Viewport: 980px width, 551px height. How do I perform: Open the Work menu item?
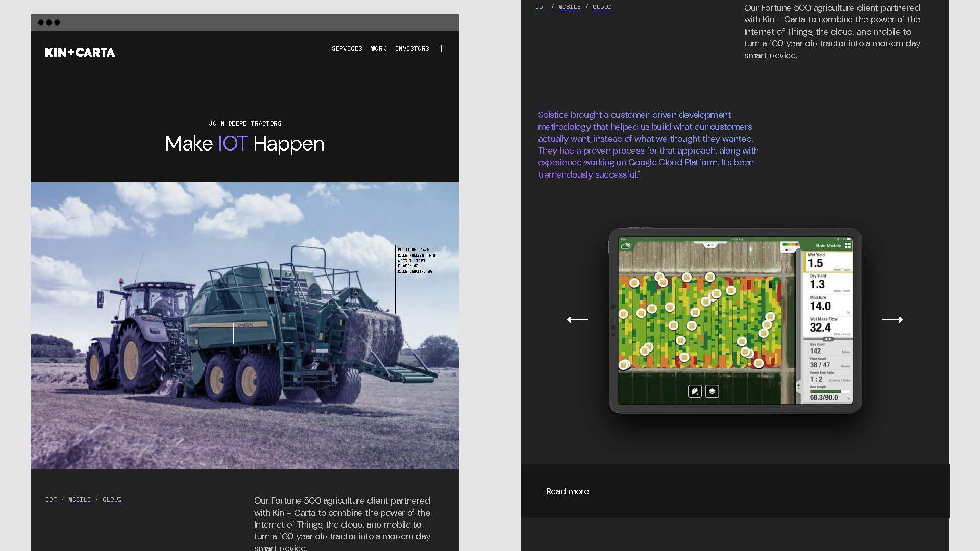click(378, 48)
